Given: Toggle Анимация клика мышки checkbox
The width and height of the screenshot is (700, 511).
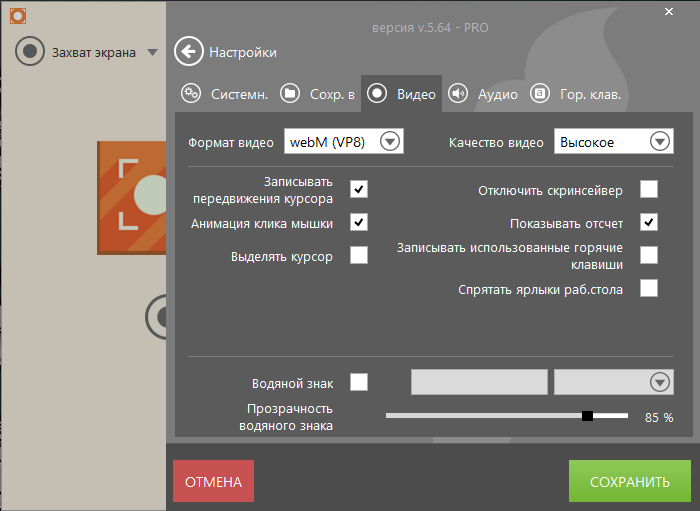Looking at the screenshot, I should [359, 222].
